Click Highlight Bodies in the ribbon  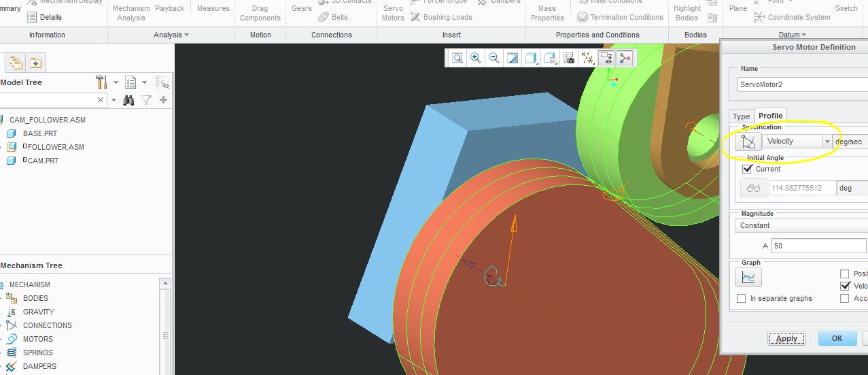coord(687,12)
